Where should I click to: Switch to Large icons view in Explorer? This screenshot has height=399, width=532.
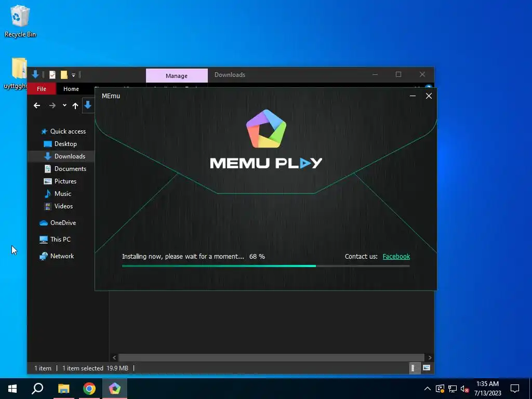pos(427,368)
